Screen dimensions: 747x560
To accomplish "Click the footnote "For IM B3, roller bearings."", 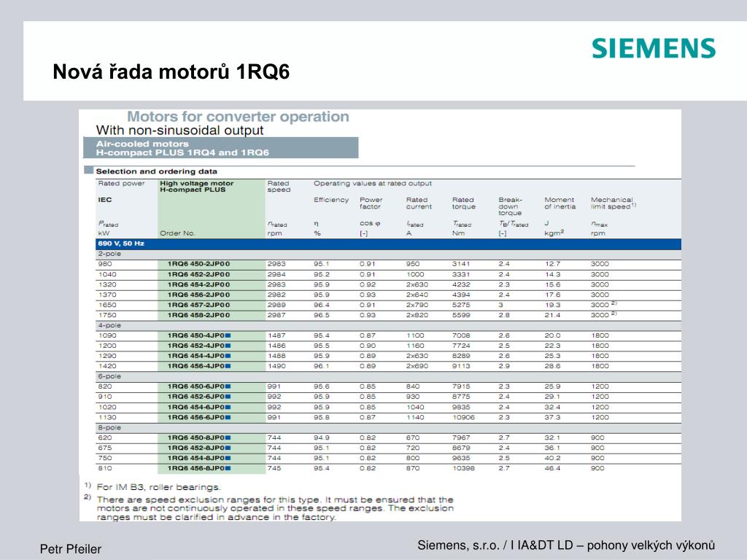I will tap(158, 487).
